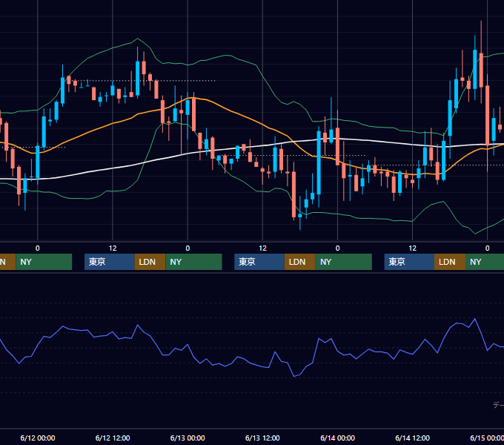Click the LDN session block on 6/12

click(x=150, y=262)
